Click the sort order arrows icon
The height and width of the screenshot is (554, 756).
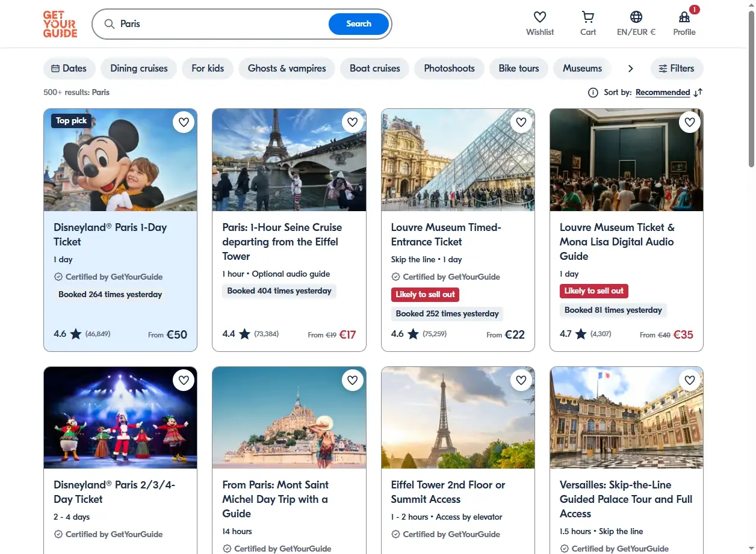pyautogui.click(x=698, y=93)
